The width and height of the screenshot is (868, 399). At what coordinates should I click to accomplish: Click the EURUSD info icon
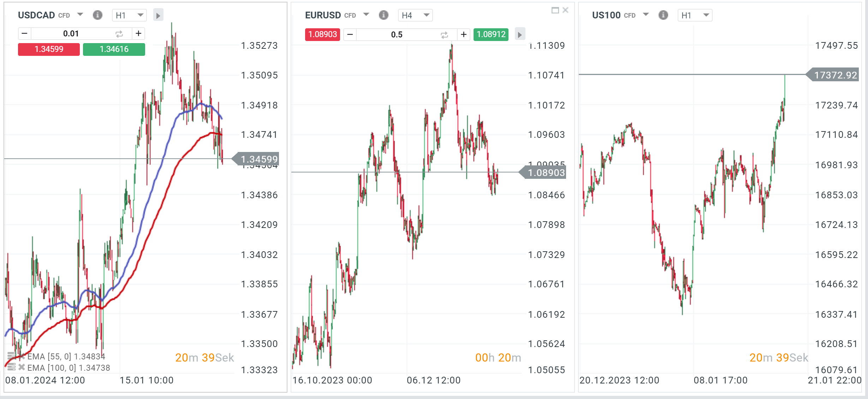tap(384, 15)
